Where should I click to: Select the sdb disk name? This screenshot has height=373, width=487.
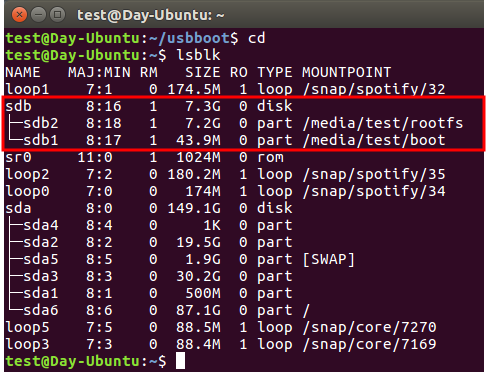pos(19,106)
